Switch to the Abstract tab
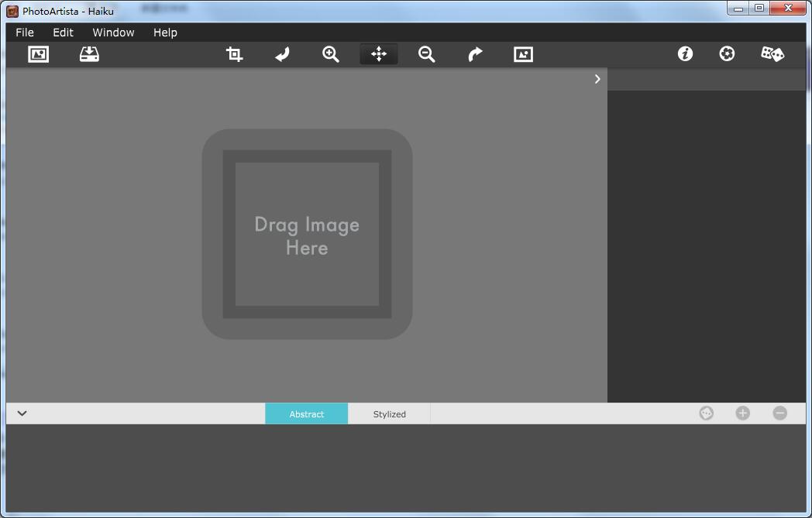The height and width of the screenshot is (518, 812). pyautogui.click(x=307, y=414)
